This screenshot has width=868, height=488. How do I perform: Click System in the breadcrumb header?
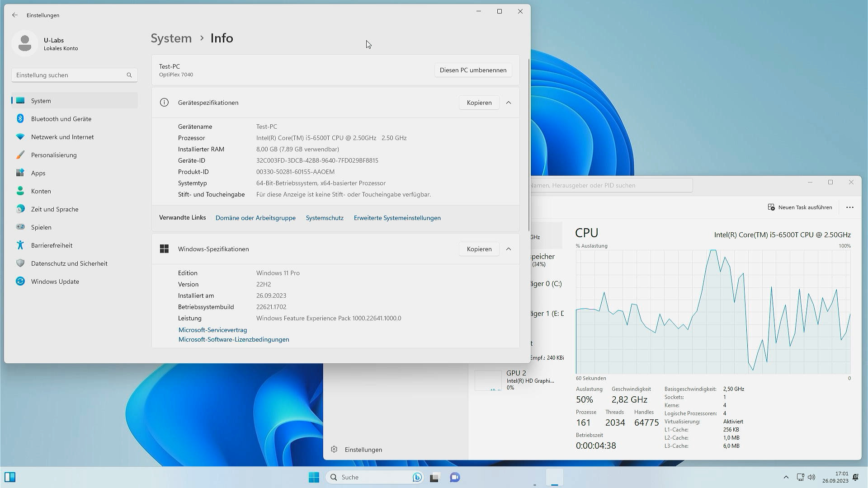[x=171, y=38]
